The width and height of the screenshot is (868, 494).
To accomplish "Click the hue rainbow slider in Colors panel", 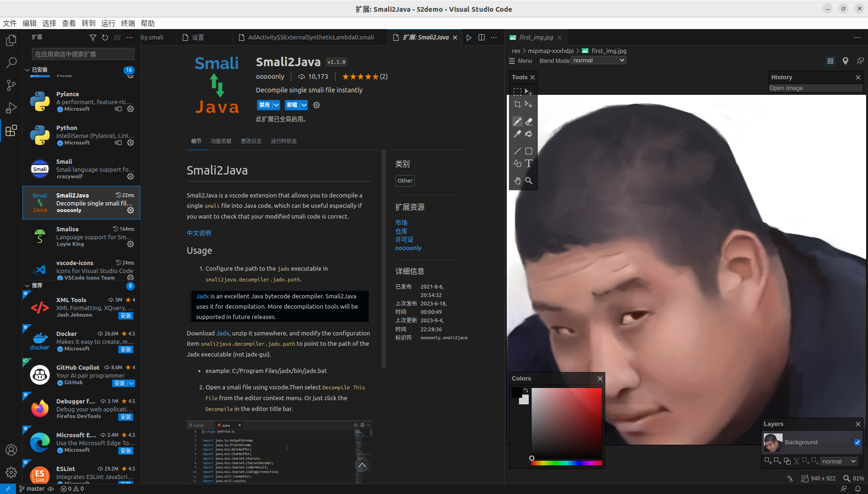I will (567, 463).
